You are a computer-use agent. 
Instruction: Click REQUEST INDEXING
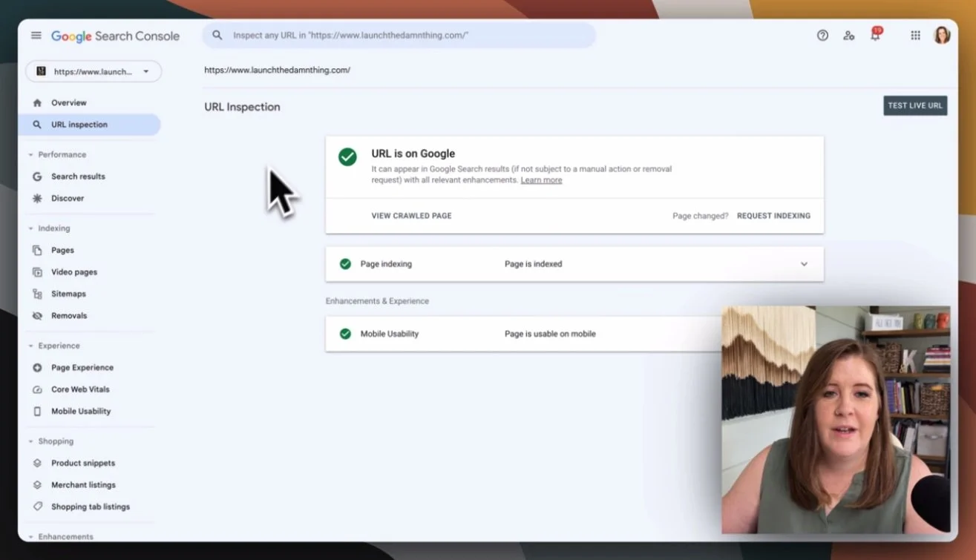click(773, 216)
